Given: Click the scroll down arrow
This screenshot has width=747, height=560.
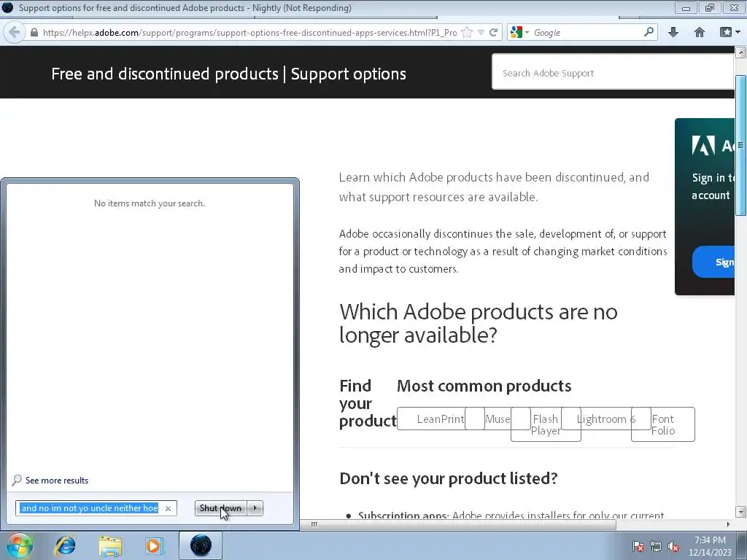Looking at the screenshot, I should (x=741, y=512).
